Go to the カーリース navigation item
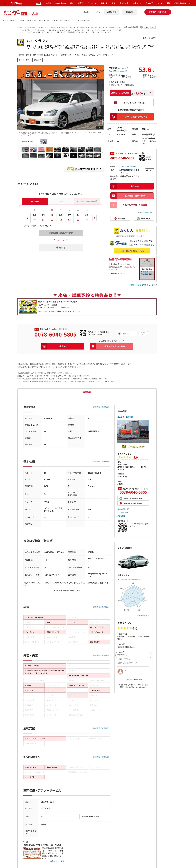The height and width of the screenshot is (868, 196). click(x=92, y=3)
